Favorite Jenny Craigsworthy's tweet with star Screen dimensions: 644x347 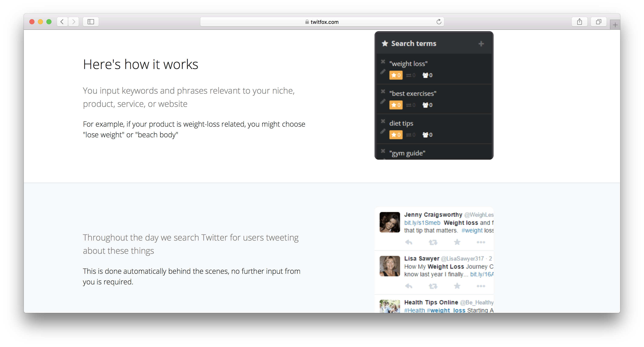point(457,242)
